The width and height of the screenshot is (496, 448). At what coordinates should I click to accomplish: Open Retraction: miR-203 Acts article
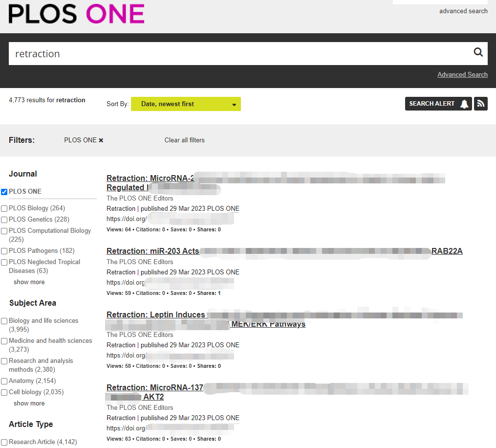[153, 251]
